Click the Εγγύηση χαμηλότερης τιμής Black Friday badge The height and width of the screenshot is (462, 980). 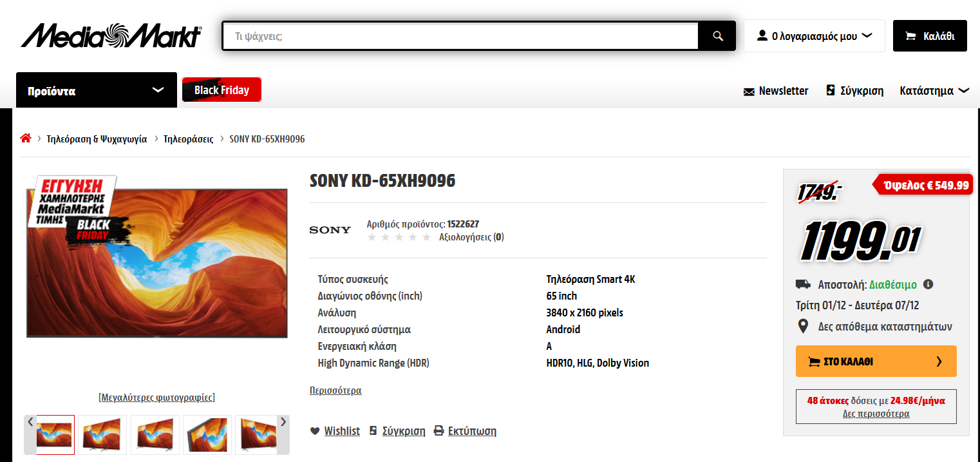tap(79, 211)
